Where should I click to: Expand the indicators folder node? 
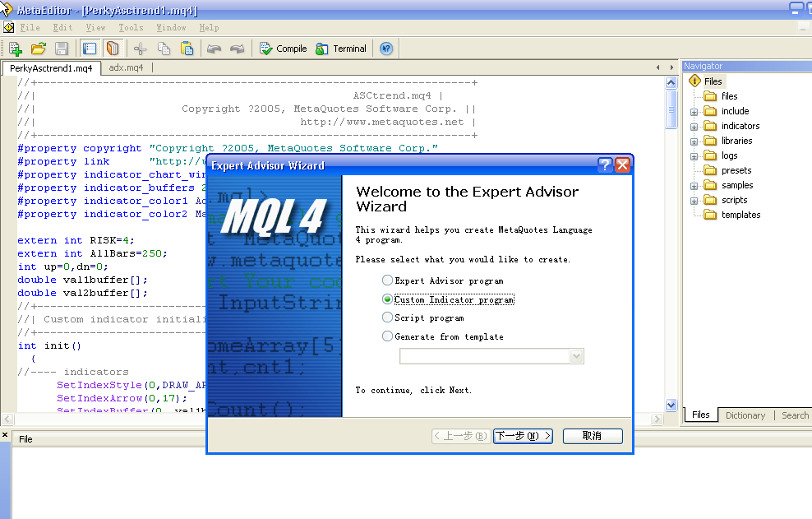(694, 127)
